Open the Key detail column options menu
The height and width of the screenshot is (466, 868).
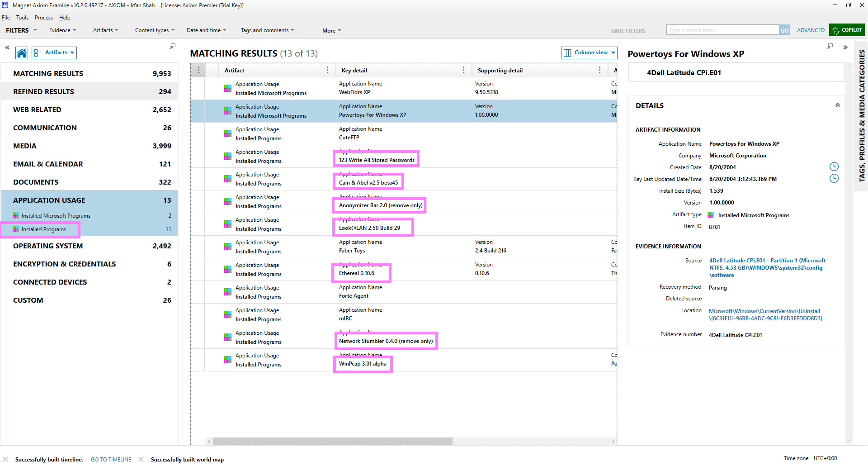point(463,70)
